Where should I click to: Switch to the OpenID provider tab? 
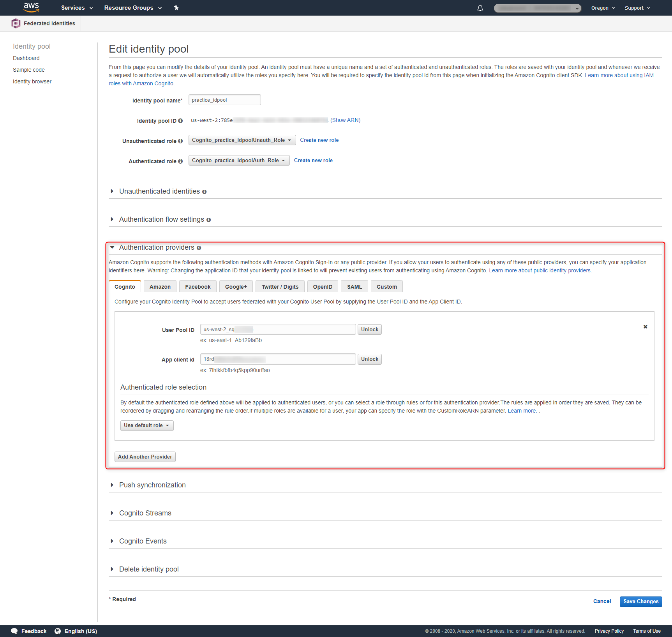click(323, 287)
